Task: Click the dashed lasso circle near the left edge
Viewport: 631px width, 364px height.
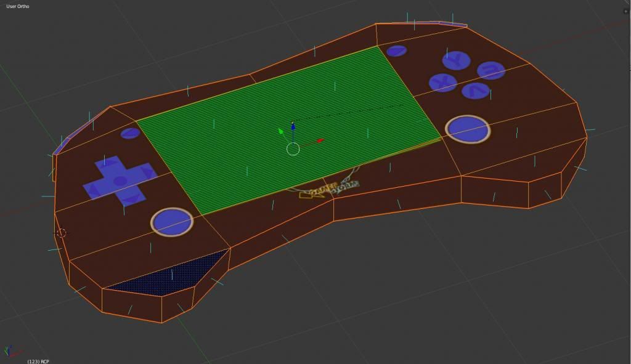Action: [62, 233]
